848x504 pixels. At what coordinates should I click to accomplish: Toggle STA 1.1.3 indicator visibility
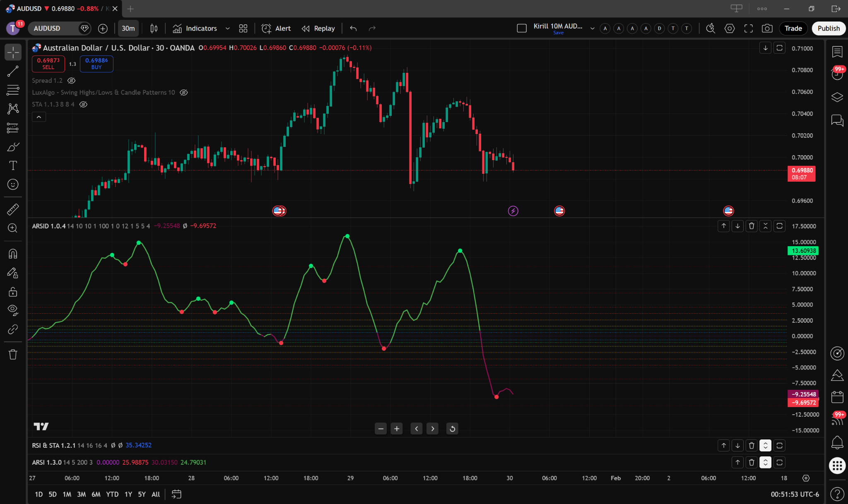[83, 104]
